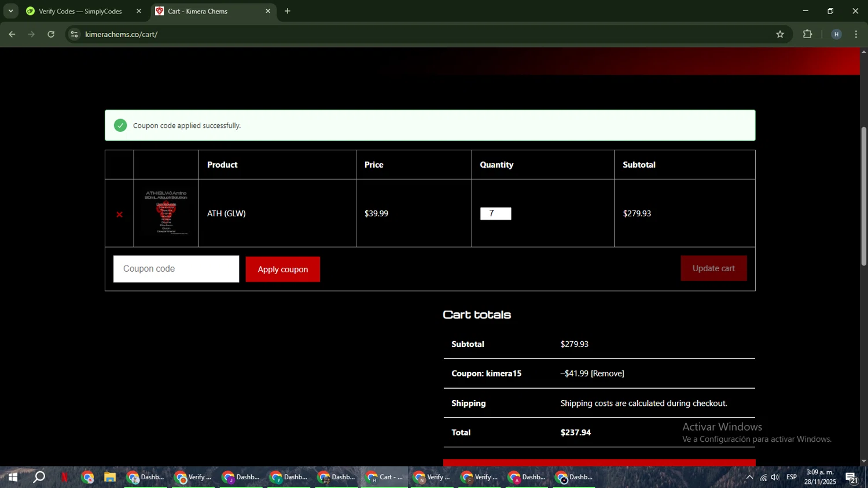Open the pinned Chrome icon on taskbar
The width and height of the screenshot is (868, 488).
point(88,478)
